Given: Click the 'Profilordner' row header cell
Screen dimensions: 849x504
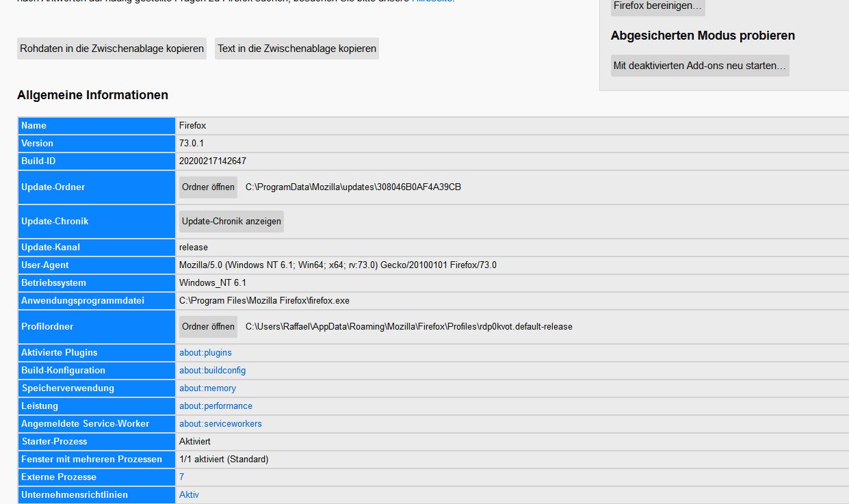Looking at the screenshot, I should pos(97,326).
